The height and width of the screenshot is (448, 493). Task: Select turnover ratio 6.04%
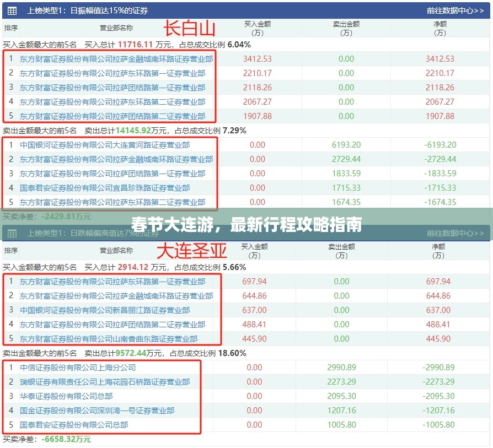(x=239, y=45)
